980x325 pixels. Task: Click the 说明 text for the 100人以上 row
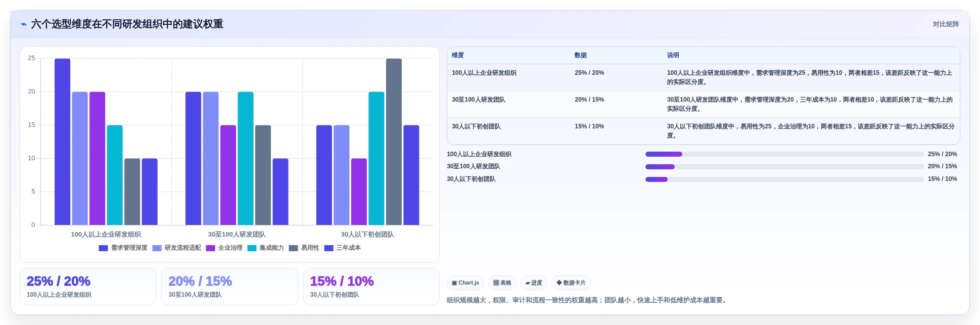point(810,77)
